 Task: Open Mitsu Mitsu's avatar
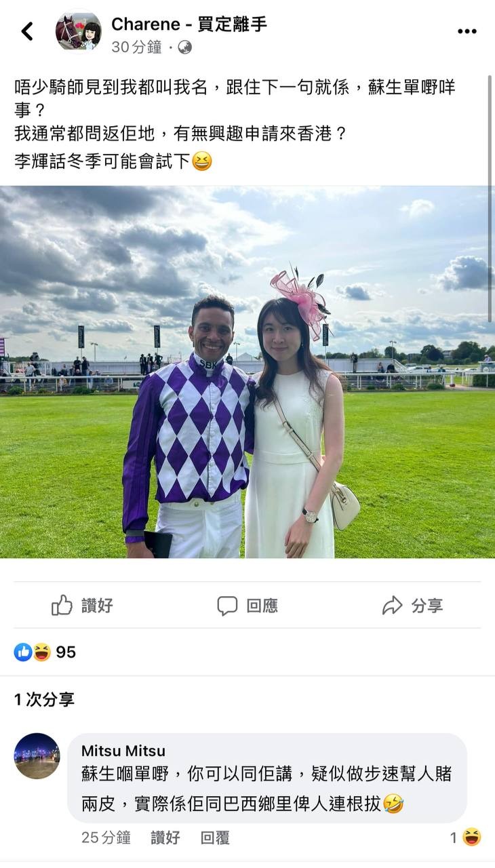click(37, 756)
